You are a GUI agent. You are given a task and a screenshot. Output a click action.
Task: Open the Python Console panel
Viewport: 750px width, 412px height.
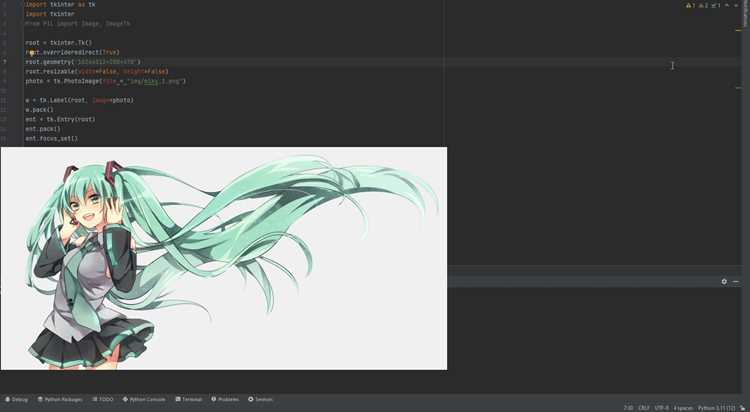pyautogui.click(x=144, y=399)
